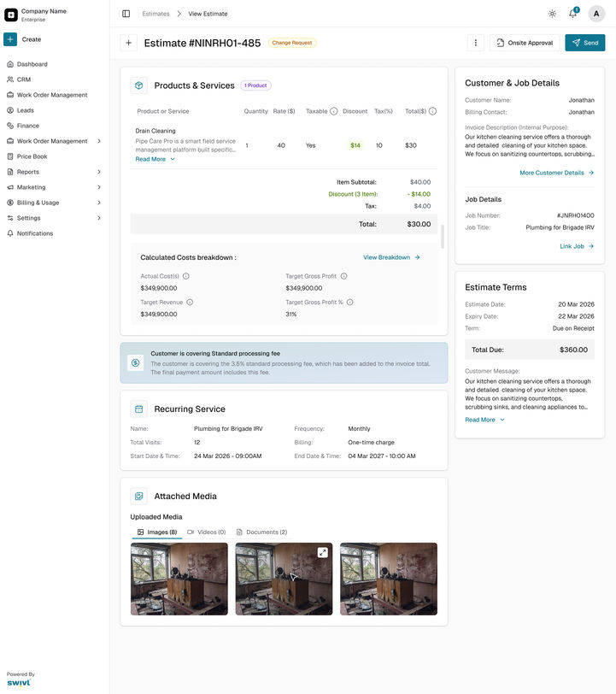The image size is (616, 694).
Task: Send the estimate
Action: pyautogui.click(x=585, y=43)
